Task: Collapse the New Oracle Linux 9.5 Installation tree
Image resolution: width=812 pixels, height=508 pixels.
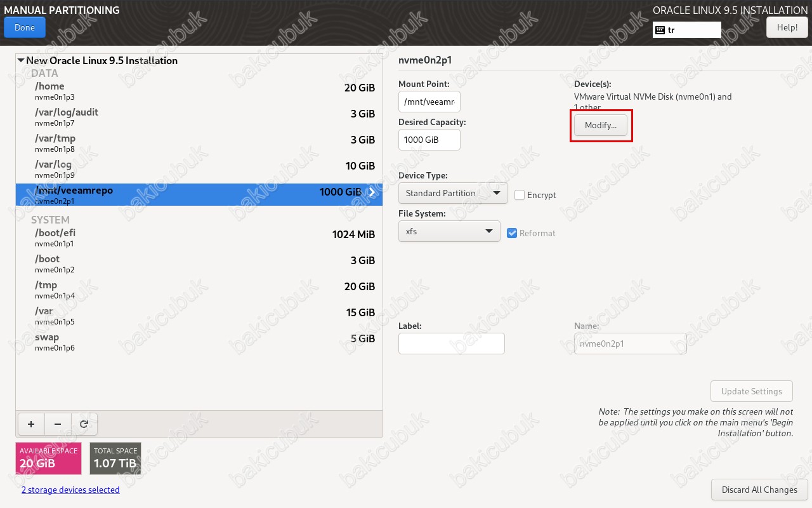Action: [21, 61]
